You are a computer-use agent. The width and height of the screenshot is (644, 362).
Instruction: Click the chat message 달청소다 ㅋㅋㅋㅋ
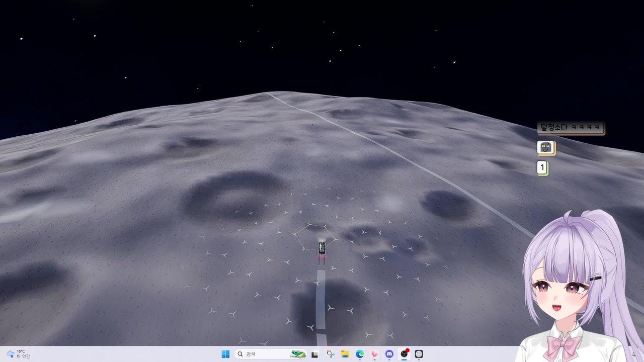[571, 128]
